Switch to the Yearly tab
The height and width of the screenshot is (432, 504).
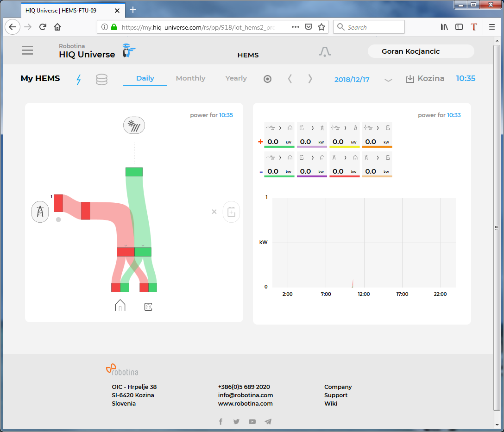click(236, 78)
